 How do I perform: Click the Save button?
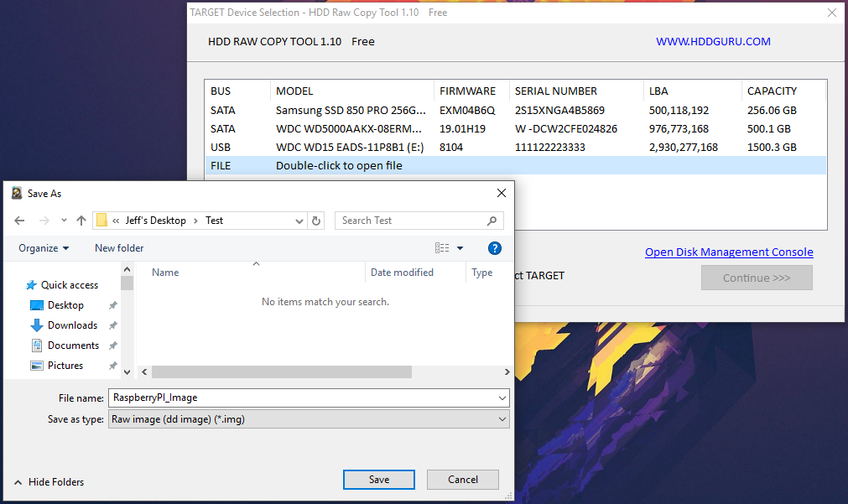coord(379,480)
